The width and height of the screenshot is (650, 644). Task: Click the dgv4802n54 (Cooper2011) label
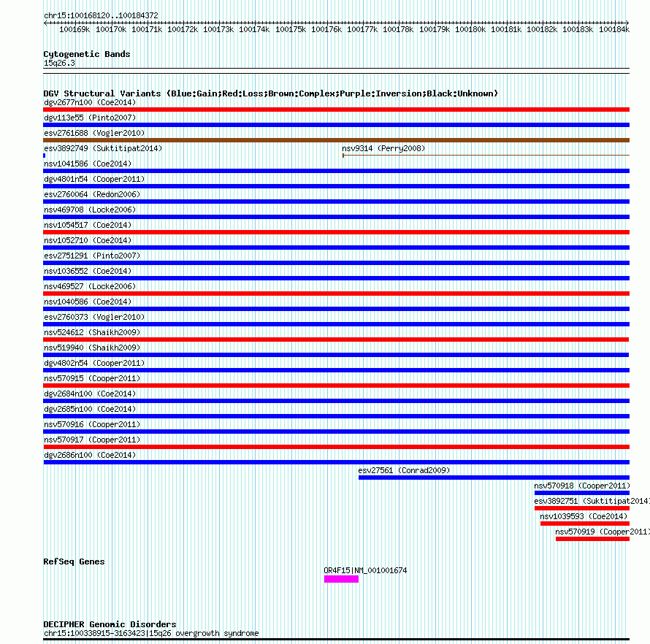coord(94,363)
